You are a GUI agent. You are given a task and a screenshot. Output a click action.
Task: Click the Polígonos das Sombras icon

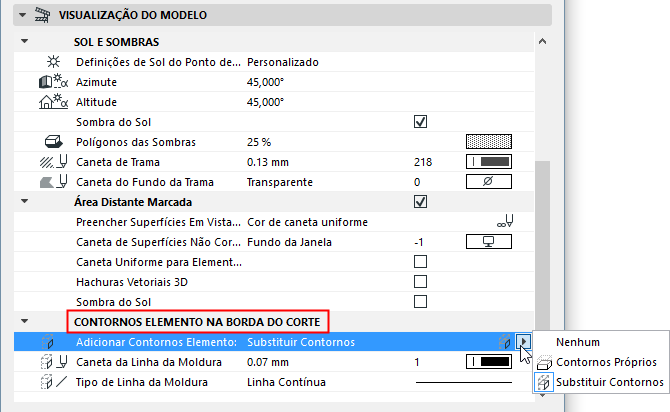tap(53, 141)
